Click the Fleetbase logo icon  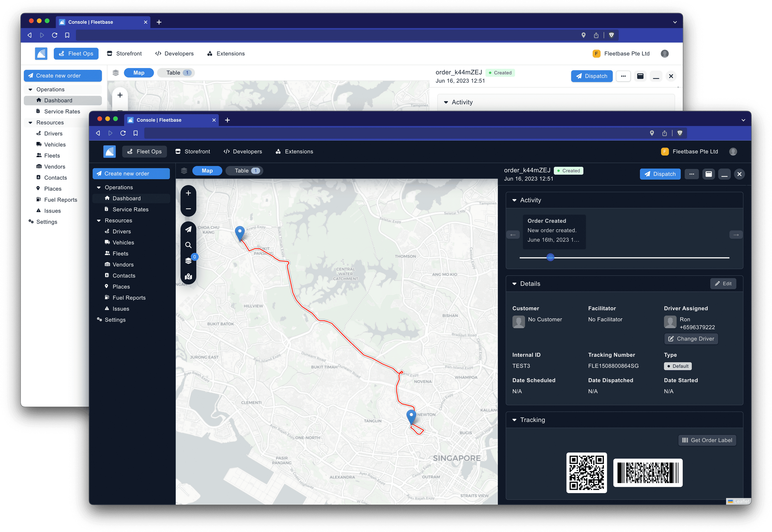[x=109, y=151]
